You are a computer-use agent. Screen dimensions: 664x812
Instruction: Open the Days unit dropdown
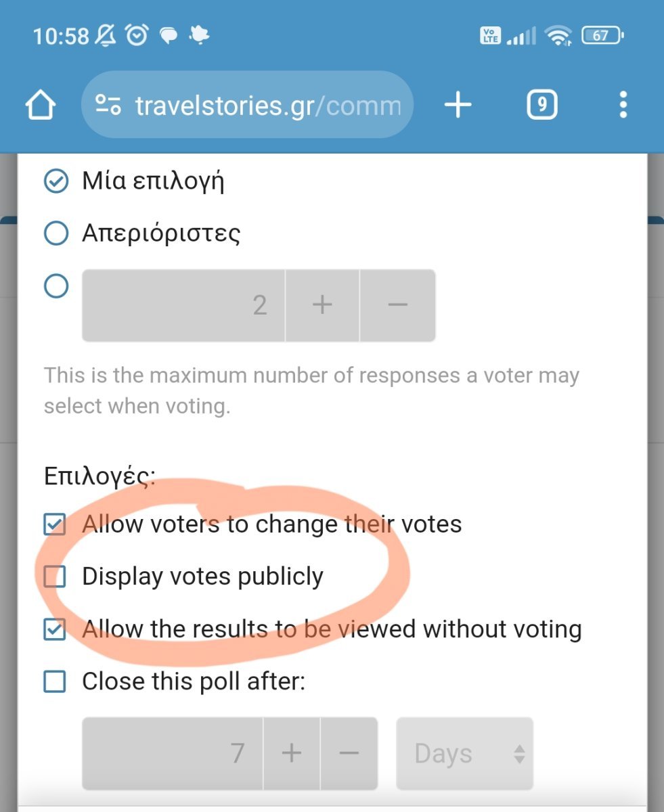click(x=465, y=753)
